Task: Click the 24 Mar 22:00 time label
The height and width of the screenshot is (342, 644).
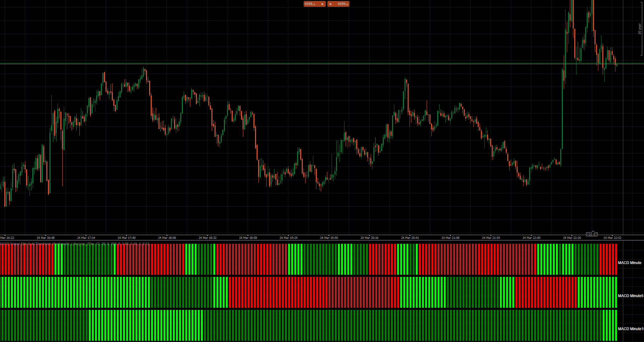Action: click(531, 238)
